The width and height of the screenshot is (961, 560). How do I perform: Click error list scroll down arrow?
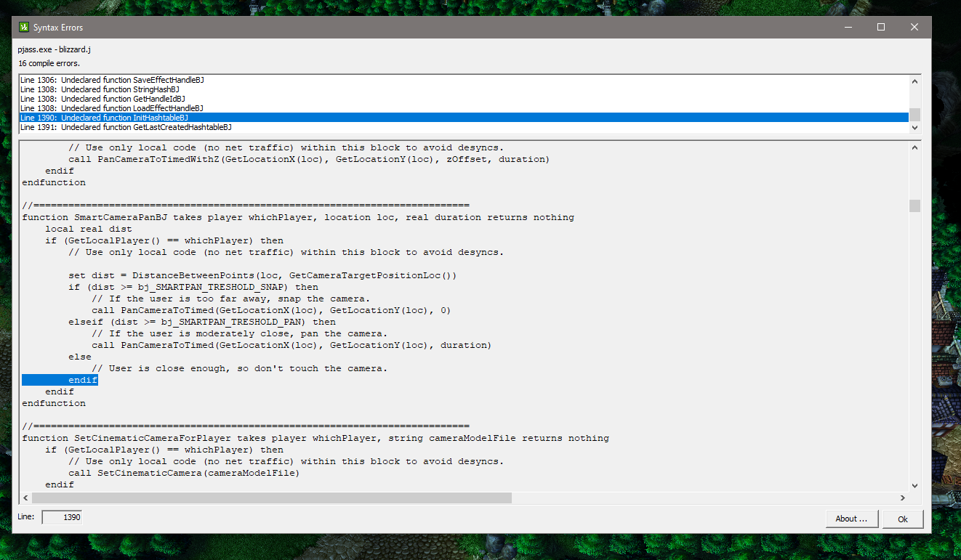914,127
